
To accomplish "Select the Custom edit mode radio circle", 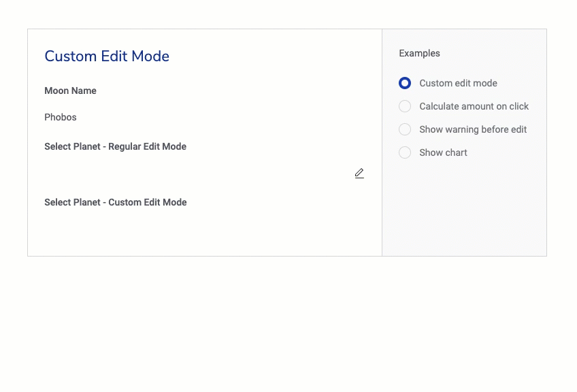I will tap(405, 83).
